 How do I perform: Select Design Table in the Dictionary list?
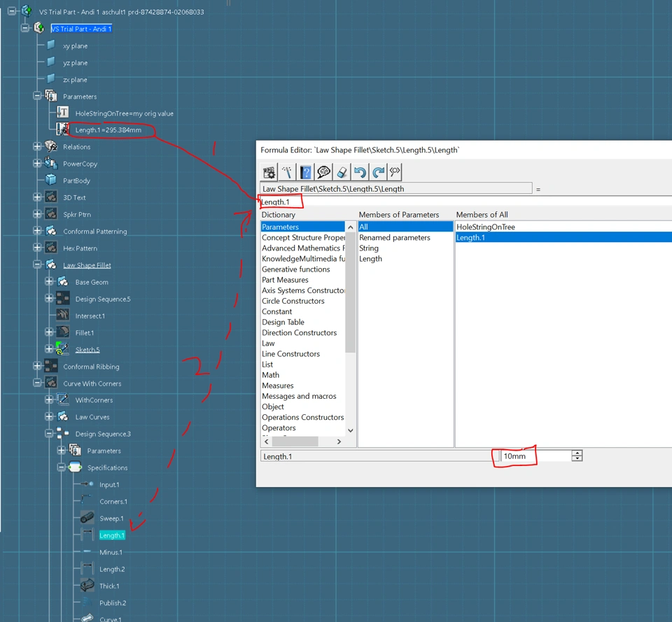[x=283, y=322]
